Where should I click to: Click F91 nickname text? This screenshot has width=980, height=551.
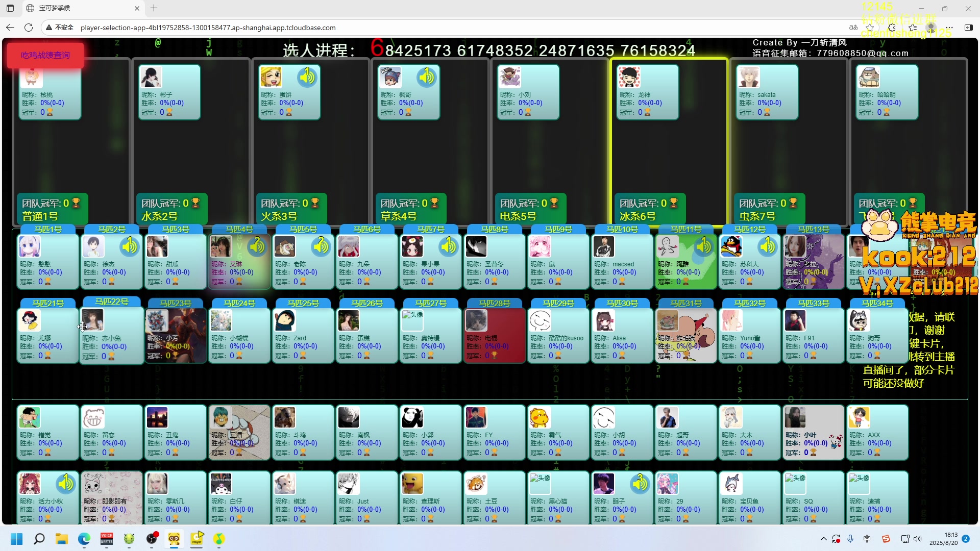tap(809, 338)
